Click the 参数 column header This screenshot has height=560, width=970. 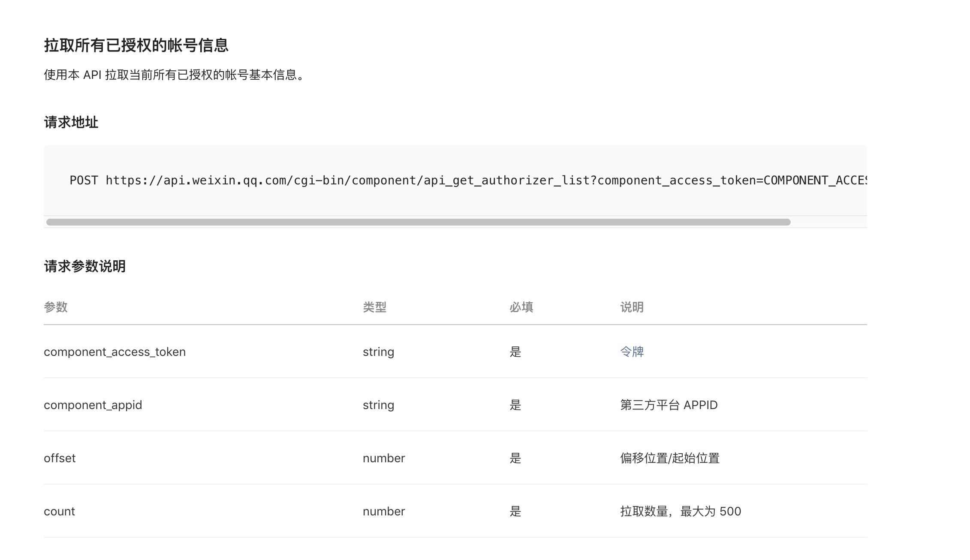(x=56, y=307)
